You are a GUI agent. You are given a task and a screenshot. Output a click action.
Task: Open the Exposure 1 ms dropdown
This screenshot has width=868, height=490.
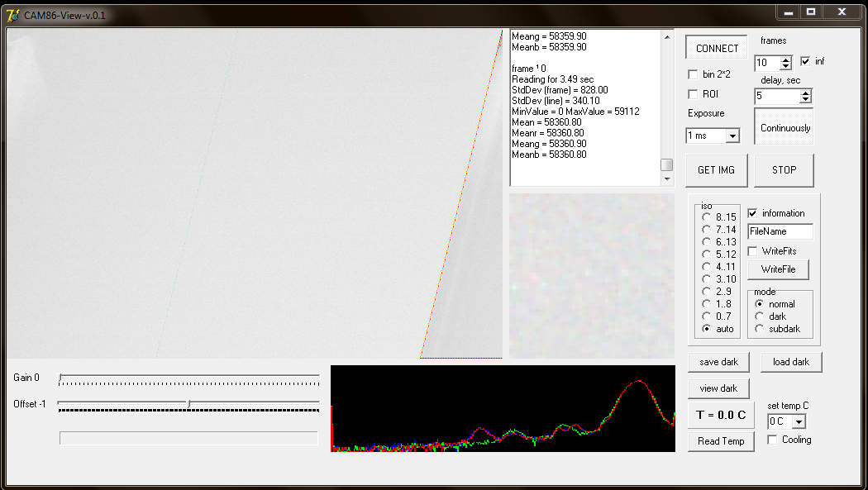732,136
